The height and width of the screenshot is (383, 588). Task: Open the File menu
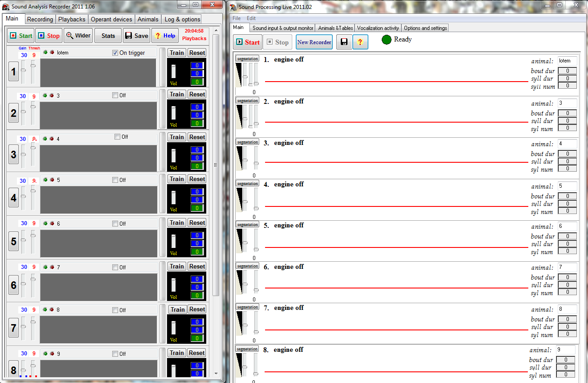pyautogui.click(x=237, y=18)
